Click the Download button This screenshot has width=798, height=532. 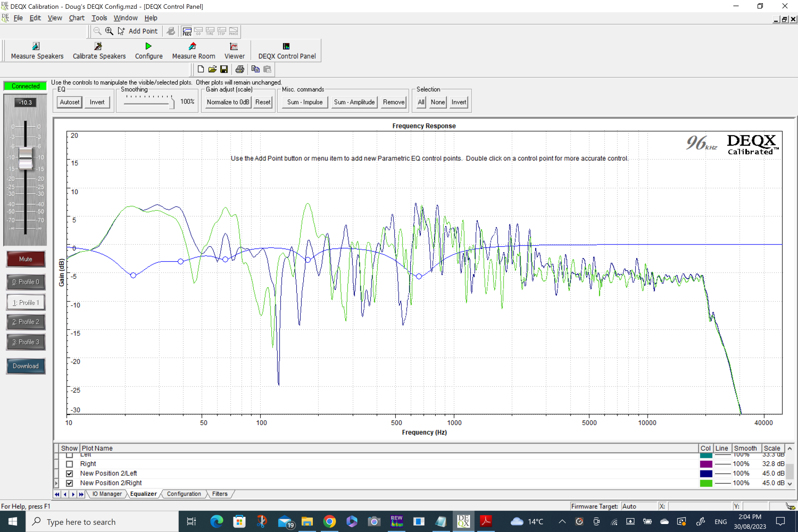pos(26,366)
